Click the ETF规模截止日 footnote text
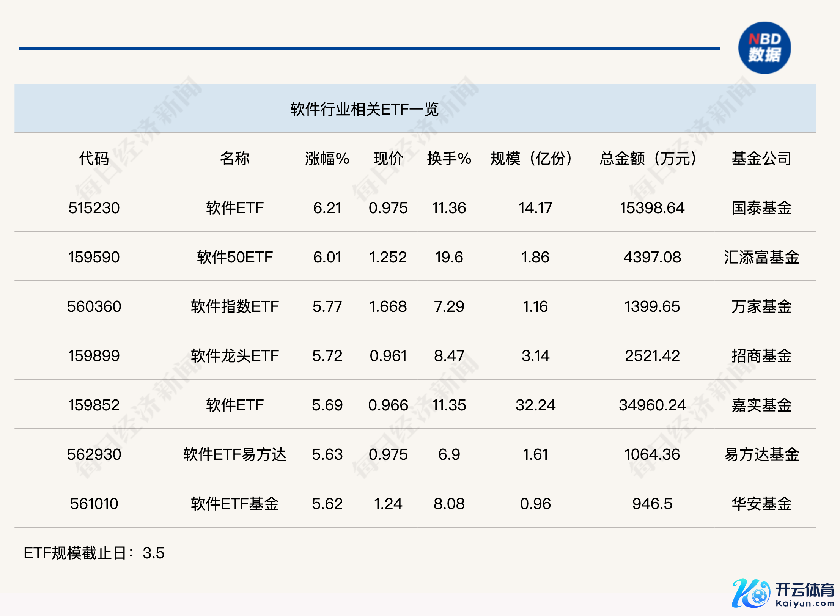 click(x=94, y=553)
